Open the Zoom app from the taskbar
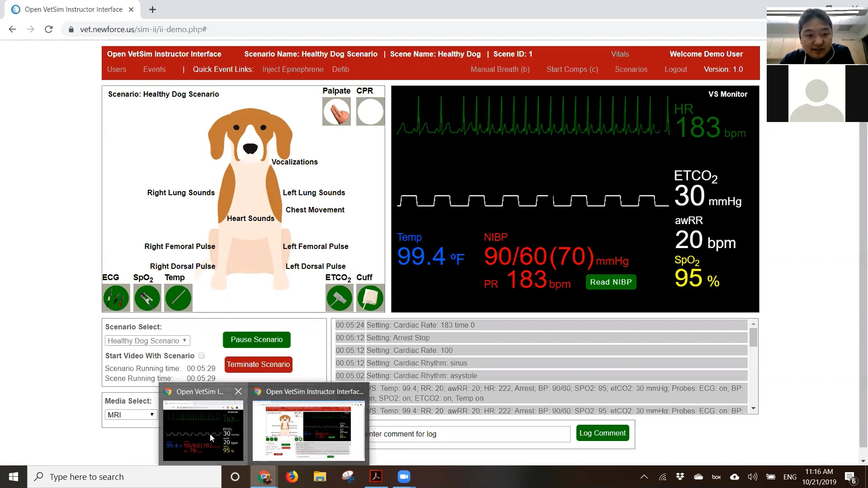 tap(403, 476)
